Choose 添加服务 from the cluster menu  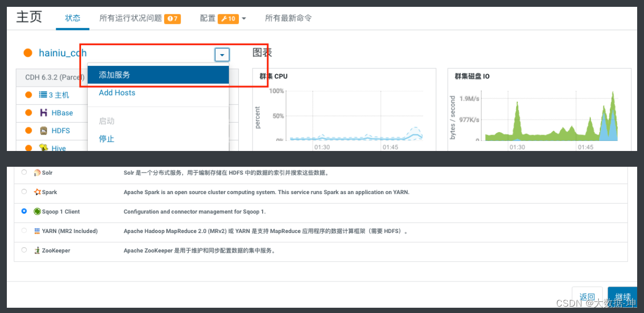point(158,75)
